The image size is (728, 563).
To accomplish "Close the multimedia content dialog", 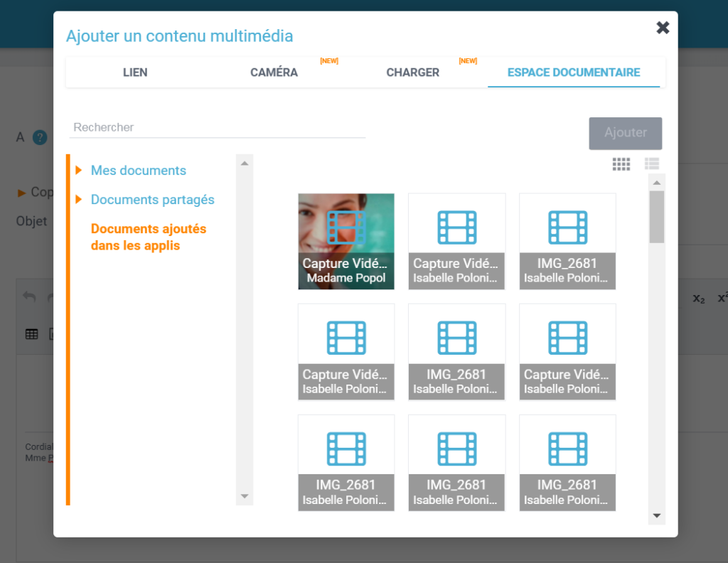I will 663,28.
